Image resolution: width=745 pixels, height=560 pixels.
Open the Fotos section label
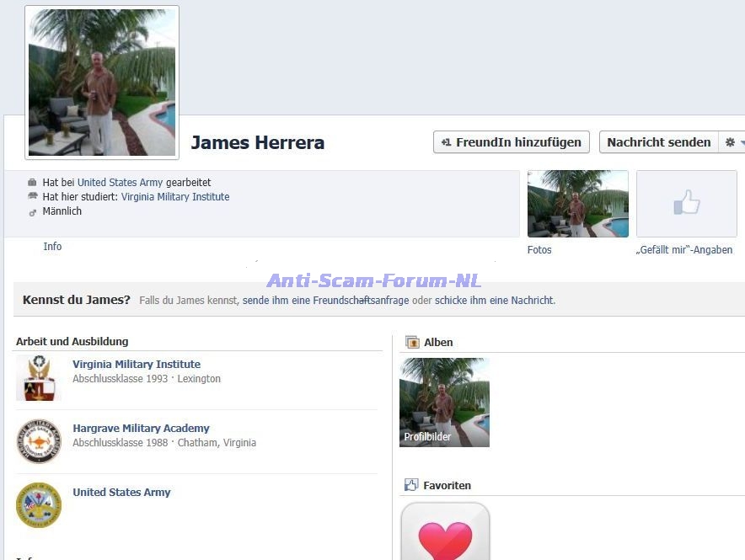tap(539, 250)
